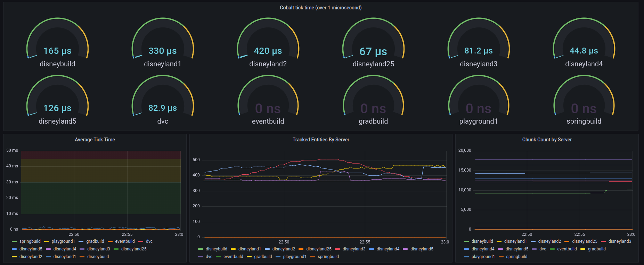The height and width of the screenshot is (265, 644).
Task: Isolate disneyland3 series in Tracked Entities legend
Action: [354, 249]
